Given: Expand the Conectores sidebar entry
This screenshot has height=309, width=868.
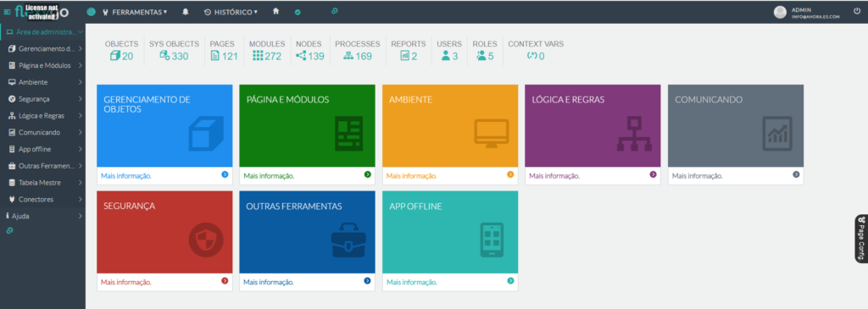Looking at the screenshot, I should 43,199.
